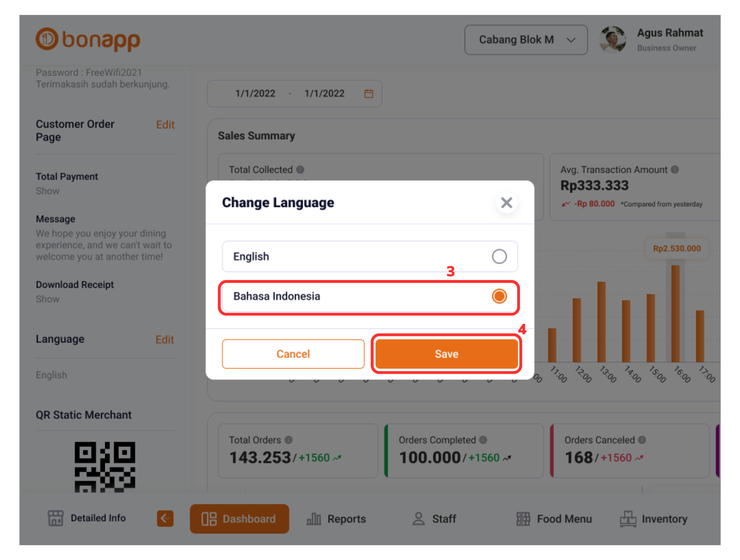Click the info icon beside Total Orders
Viewport: 740px width, 560px height.
point(288,440)
